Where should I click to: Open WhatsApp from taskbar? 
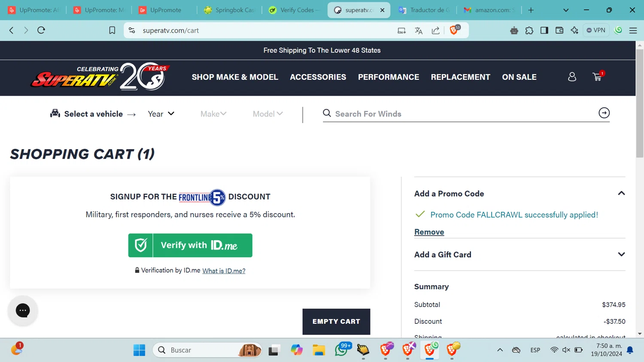(x=342, y=350)
